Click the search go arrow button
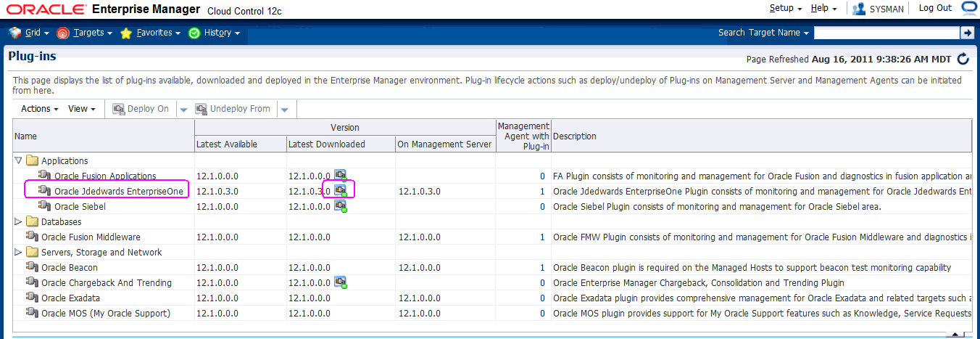 (x=967, y=33)
